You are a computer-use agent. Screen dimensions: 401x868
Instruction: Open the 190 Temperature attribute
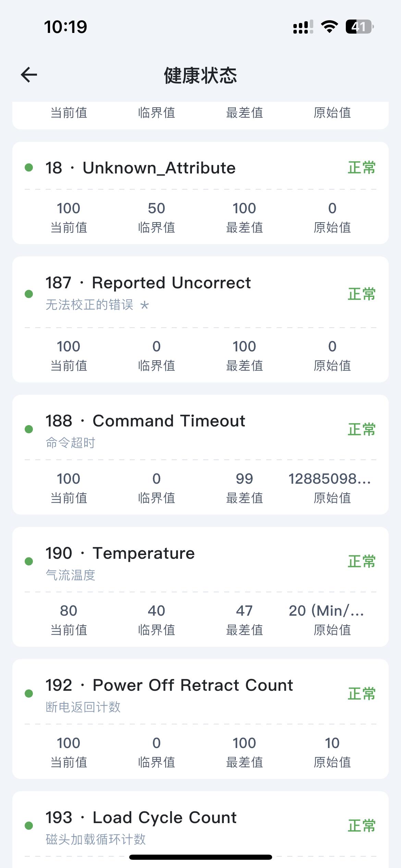pyautogui.click(x=120, y=553)
